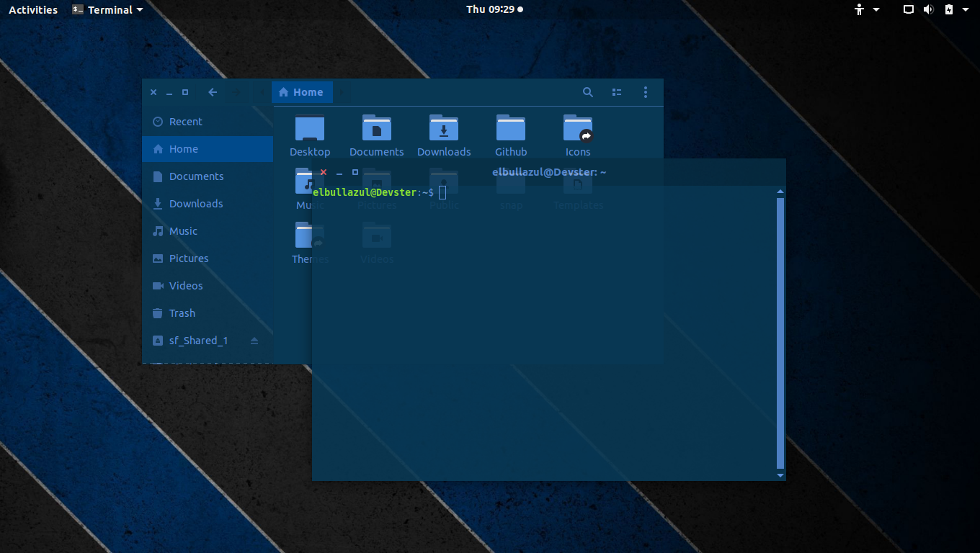The width and height of the screenshot is (980, 553).
Task: Close the Files window
Action: point(153,92)
